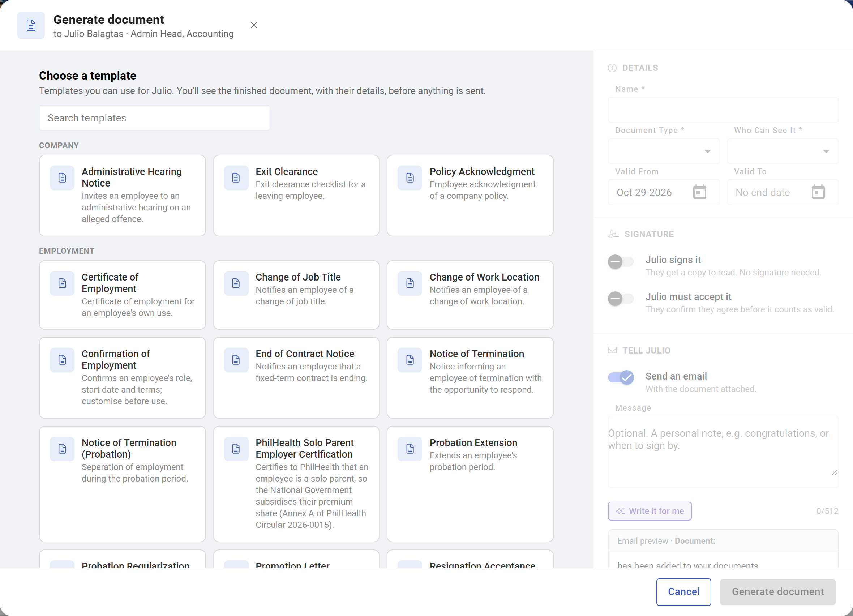Select the End of Contract Notice title

coord(305,354)
